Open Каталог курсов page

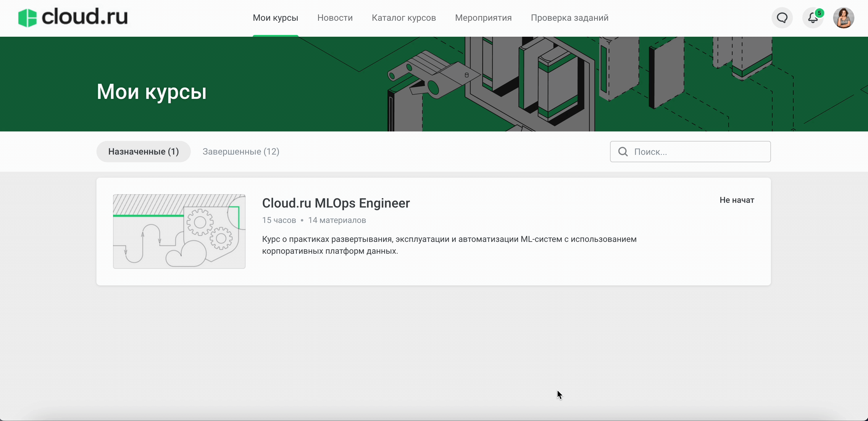pos(404,18)
